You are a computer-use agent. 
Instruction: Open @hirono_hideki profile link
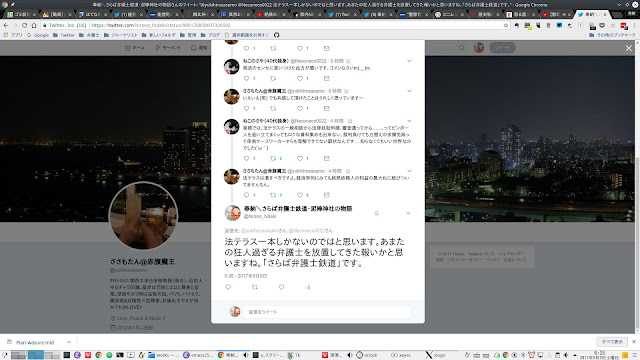coord(260,216)
